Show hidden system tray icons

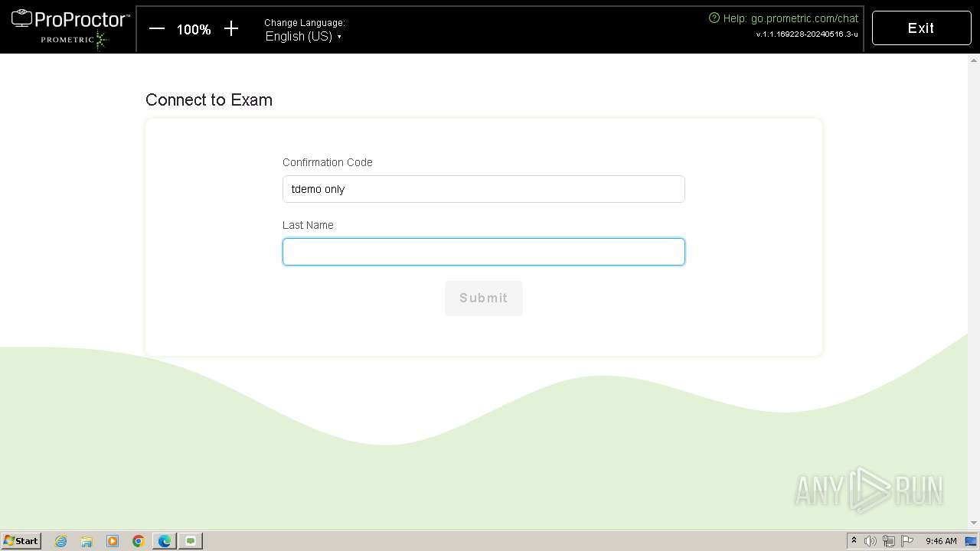(x=854, y=541)
